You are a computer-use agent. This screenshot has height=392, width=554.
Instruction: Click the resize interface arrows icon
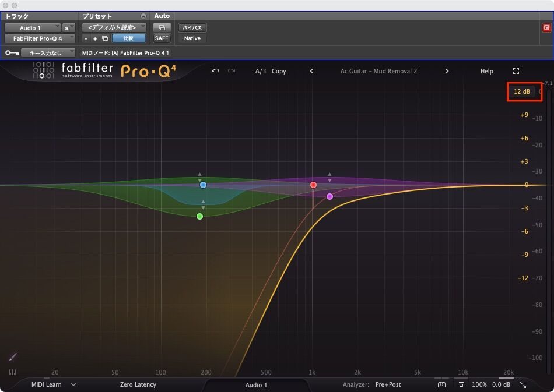[523, 384]
